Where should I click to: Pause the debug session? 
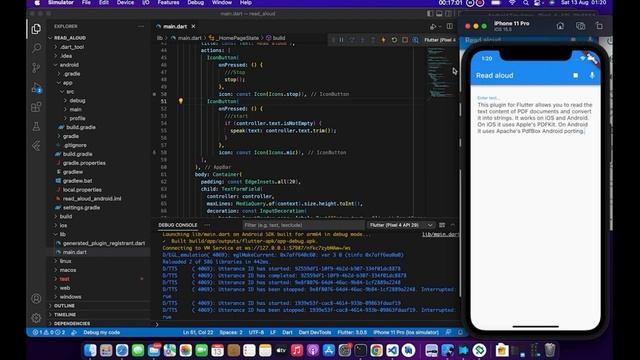[342, 40]
